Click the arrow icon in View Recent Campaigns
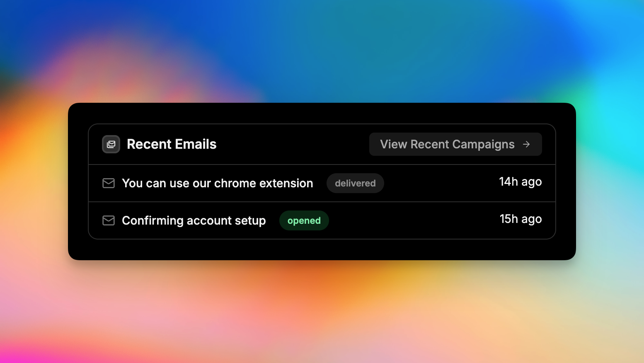 (526, 144)
